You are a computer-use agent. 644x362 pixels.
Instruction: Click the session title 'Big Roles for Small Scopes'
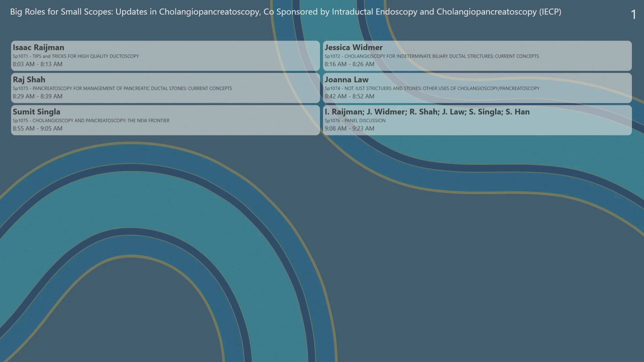coord(285,12)
